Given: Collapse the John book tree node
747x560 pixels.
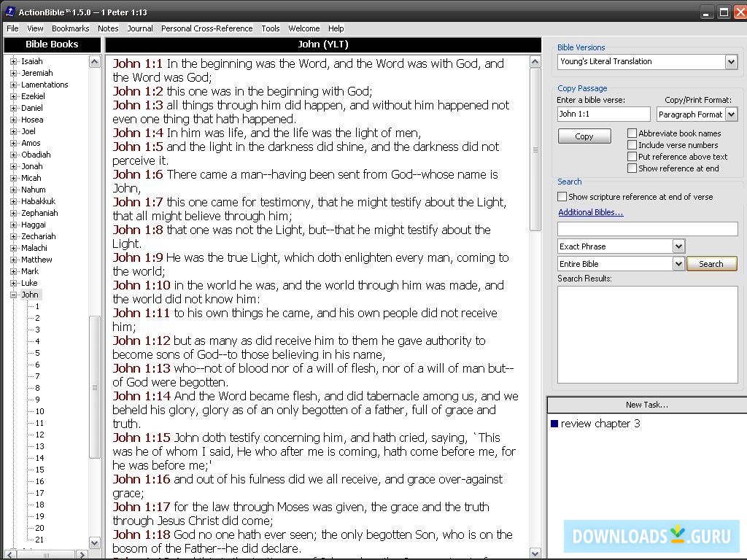Looking at the screenshot, I should pyautogui.click(x=13, y=295).
